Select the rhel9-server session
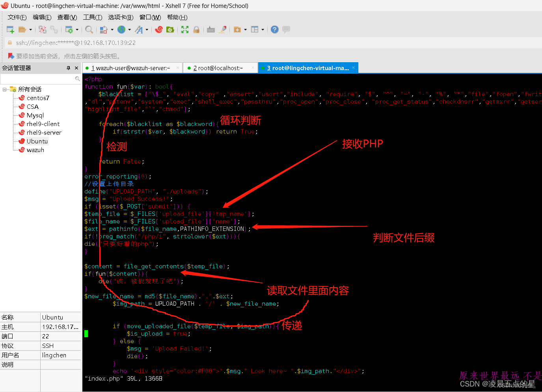 pyautogui.click(x=44, y=133)
